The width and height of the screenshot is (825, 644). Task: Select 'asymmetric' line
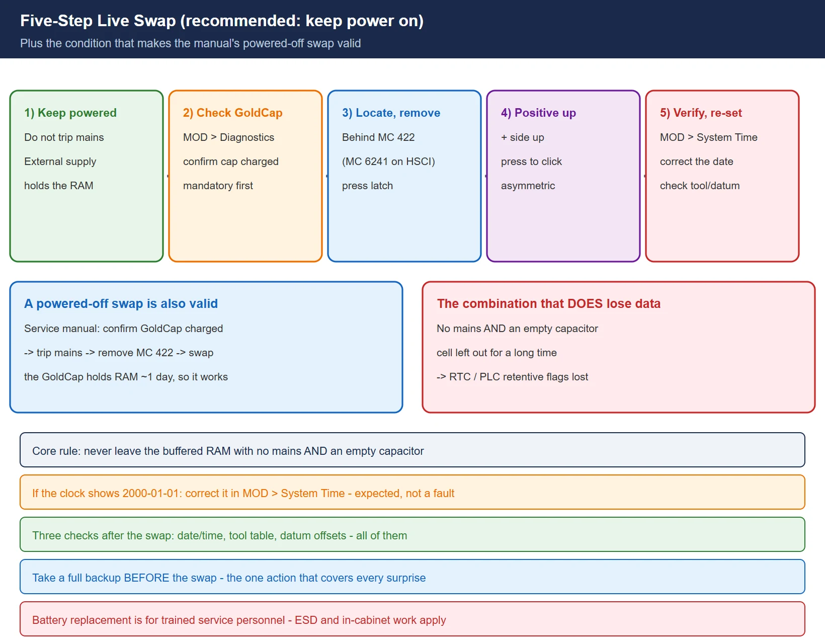[x=528, y=186]
